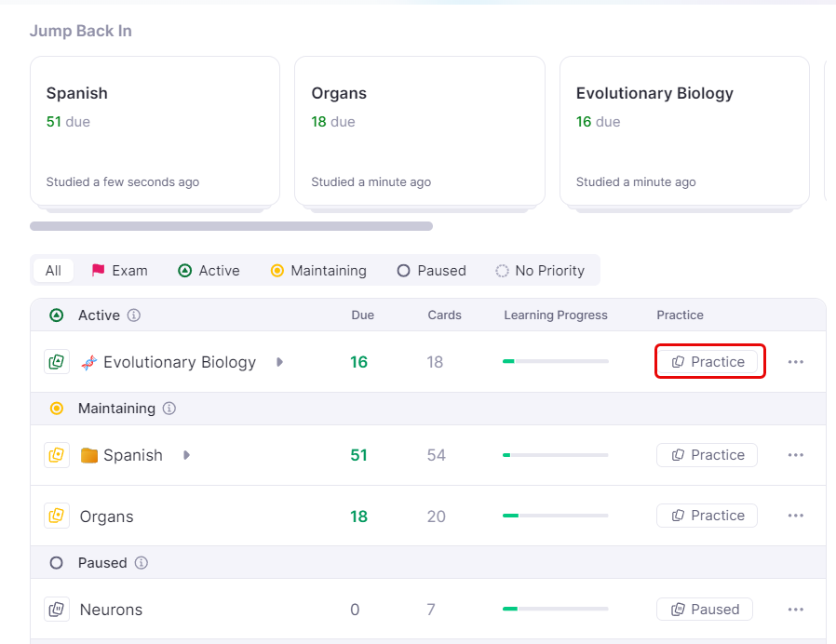Expand the Spanish deck arrow
Screen dimensions: 836x644
[x=186, y=455]
